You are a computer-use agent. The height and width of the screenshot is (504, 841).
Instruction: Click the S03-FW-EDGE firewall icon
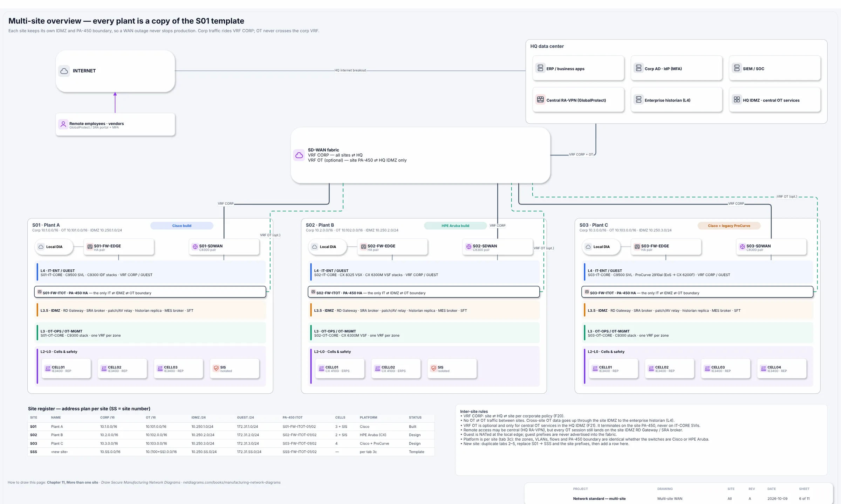(637, 247)
